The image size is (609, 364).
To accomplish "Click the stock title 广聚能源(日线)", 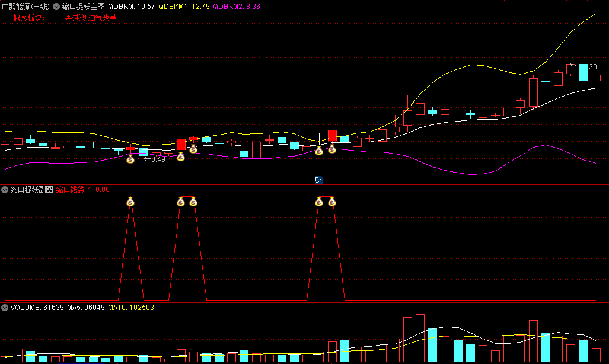I will pos(25,7).
